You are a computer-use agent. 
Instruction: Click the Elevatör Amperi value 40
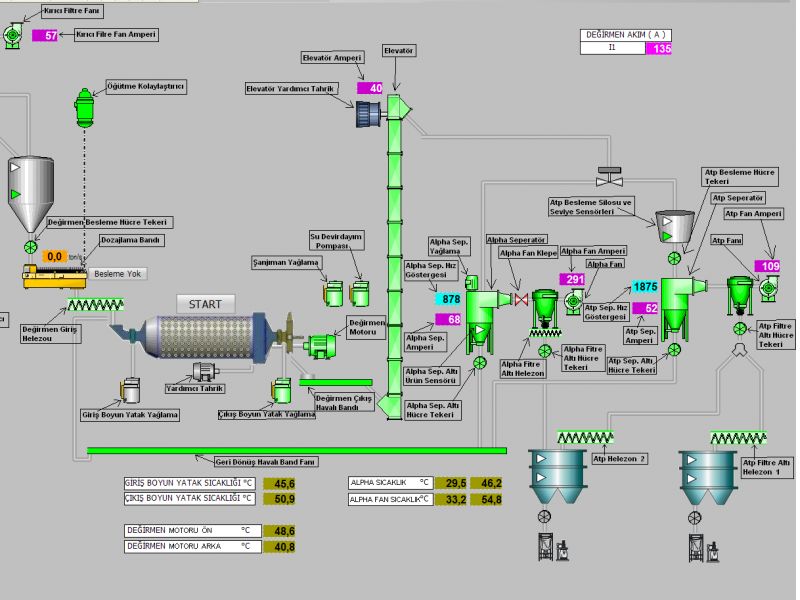[x=370, y=88]
